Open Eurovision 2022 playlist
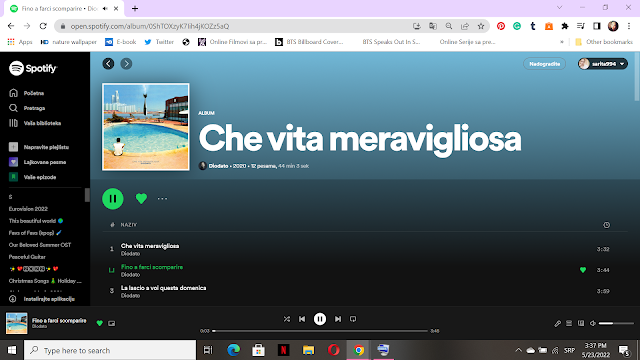Viewport: 640px width, 360px height. (28, 209)
